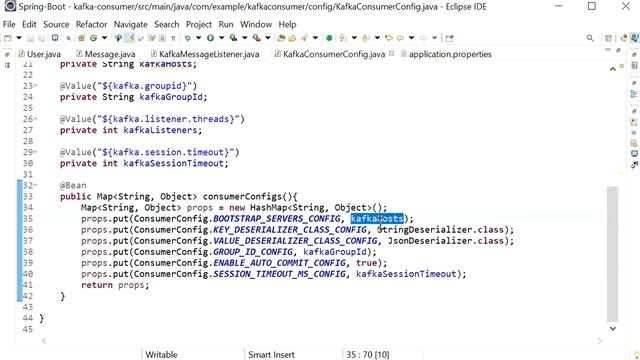This screenshot has height=360, width=640.
Task: Click the New Java Package icon
Action: click(81, 38)
